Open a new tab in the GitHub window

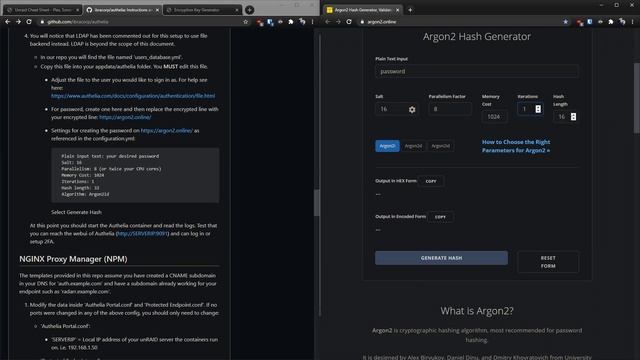coord(249,10)
